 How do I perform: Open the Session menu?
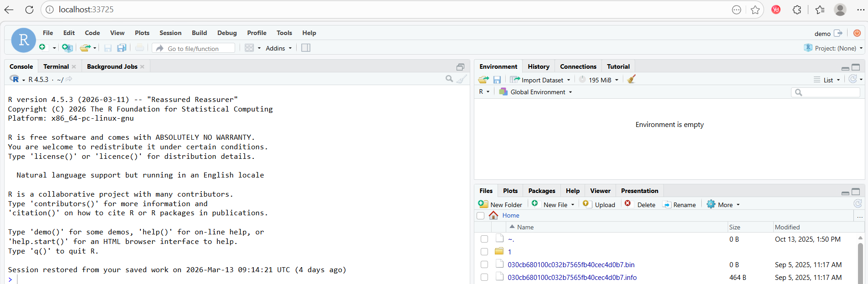click(170, 33)
